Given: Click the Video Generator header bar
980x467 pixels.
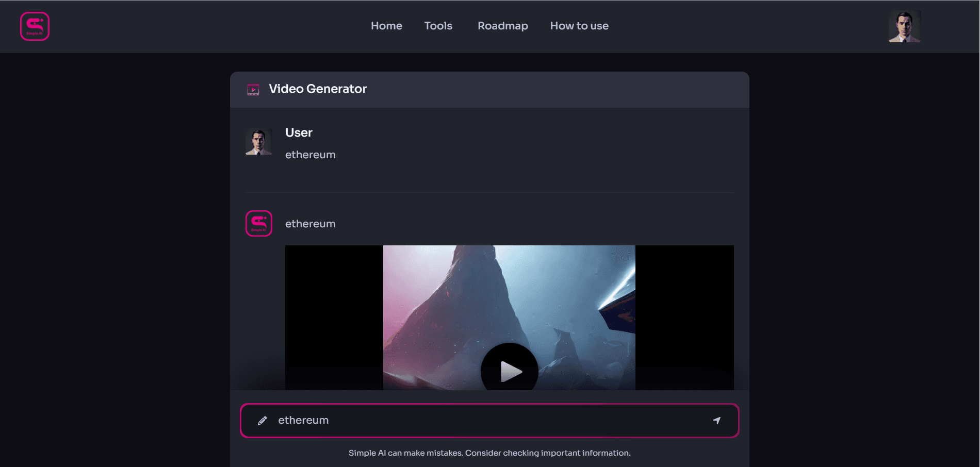Looking at the screenshot, I should pyautogui.click(x=489, y=89).
